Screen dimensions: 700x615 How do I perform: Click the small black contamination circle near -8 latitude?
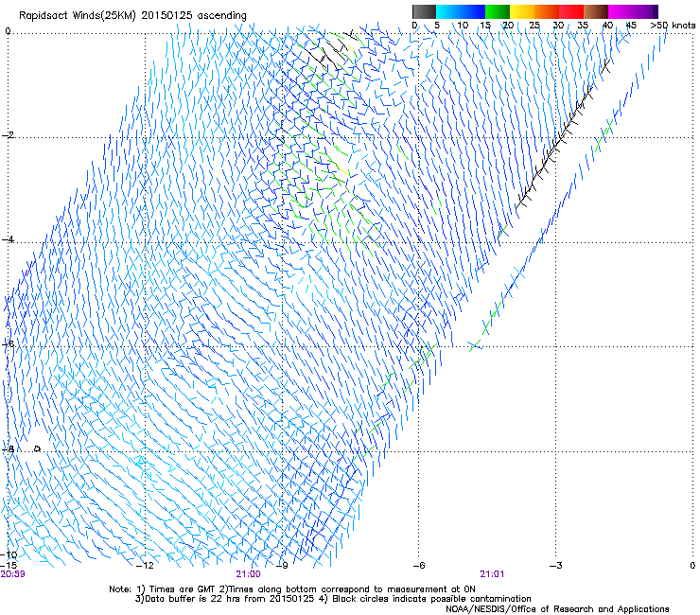[38, 448]
